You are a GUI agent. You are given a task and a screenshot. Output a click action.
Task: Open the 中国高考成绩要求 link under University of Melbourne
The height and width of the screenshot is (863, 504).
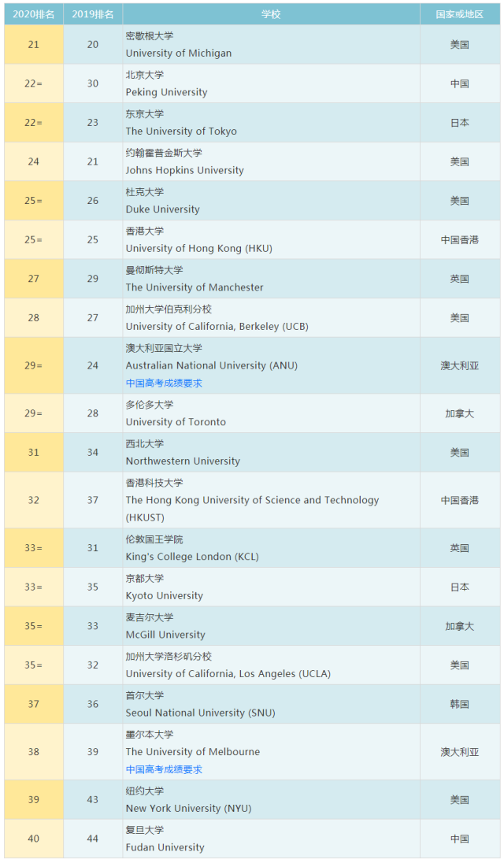pyautogui.click(x=164, y=769)
